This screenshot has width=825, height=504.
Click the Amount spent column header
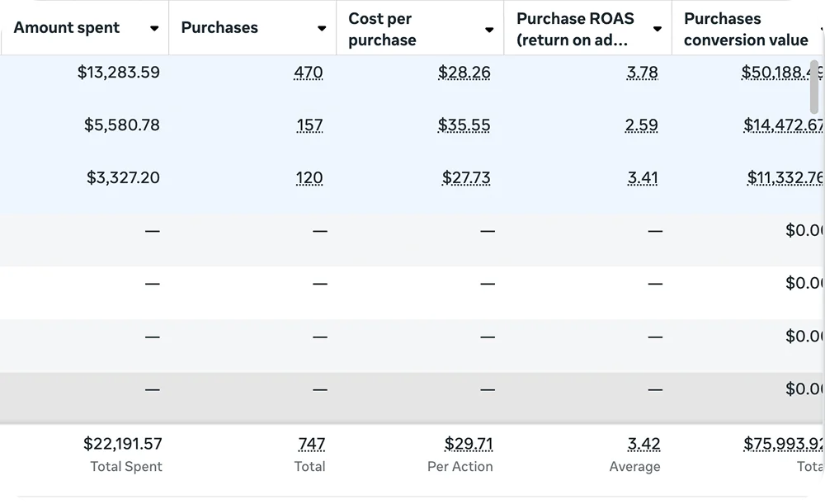click(66, 27)
